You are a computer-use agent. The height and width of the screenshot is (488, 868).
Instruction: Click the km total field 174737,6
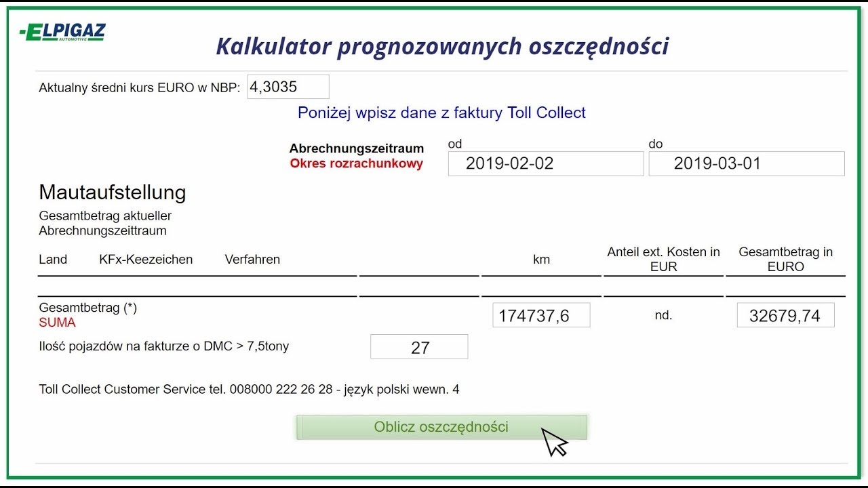coord(541,315)
